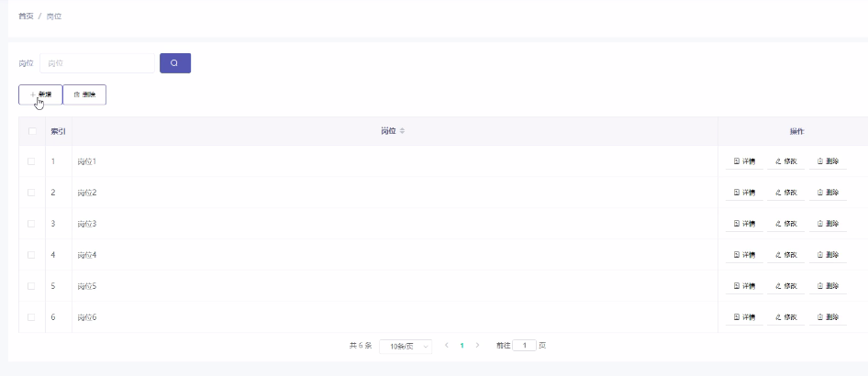Sort the table by 岗位 column arrows

[x=403, y=131]
